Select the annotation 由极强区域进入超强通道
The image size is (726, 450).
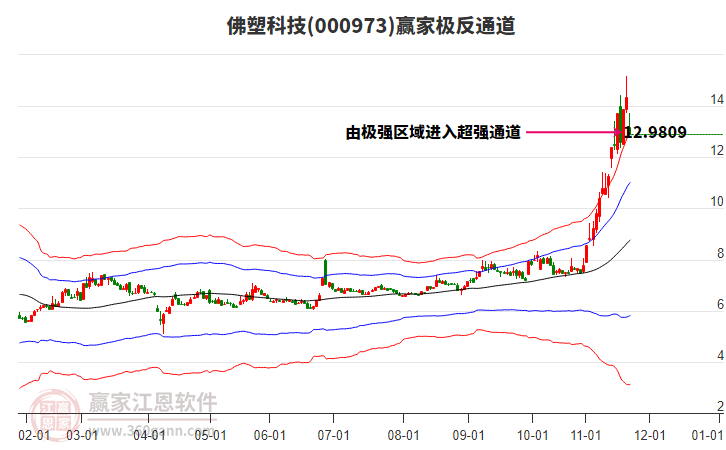click(433, 133)
